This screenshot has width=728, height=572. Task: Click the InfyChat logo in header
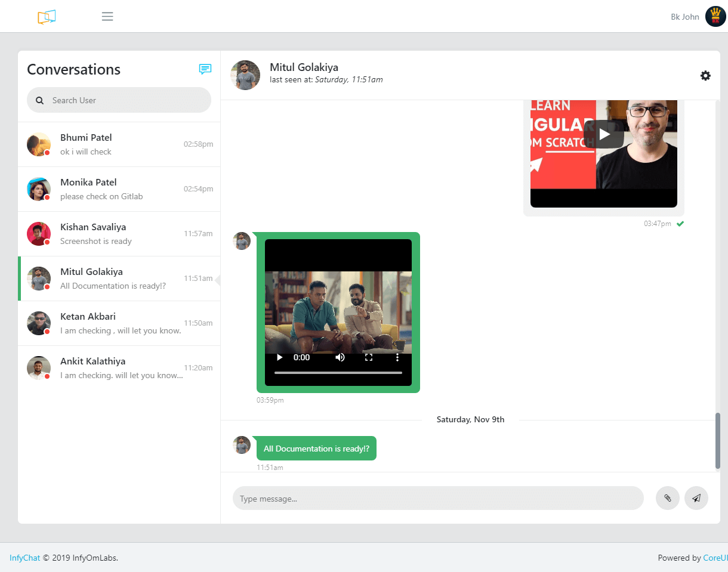point(47,17)
